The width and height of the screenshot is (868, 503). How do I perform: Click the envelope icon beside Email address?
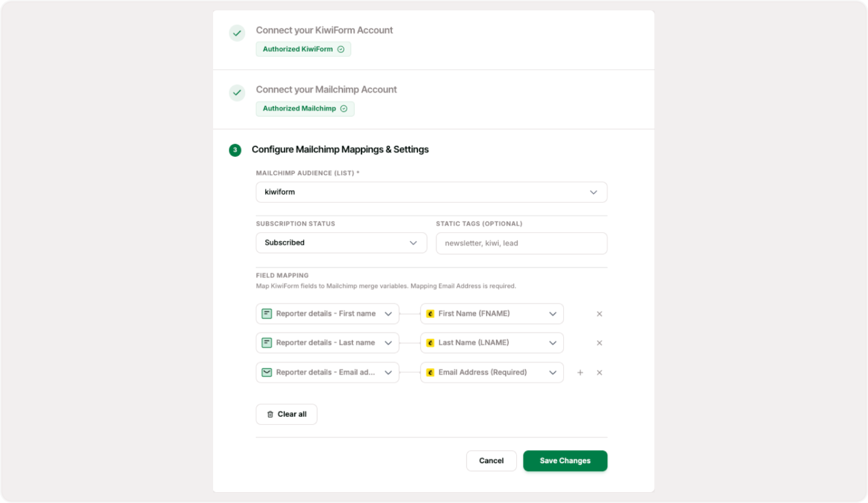[267, 372]
